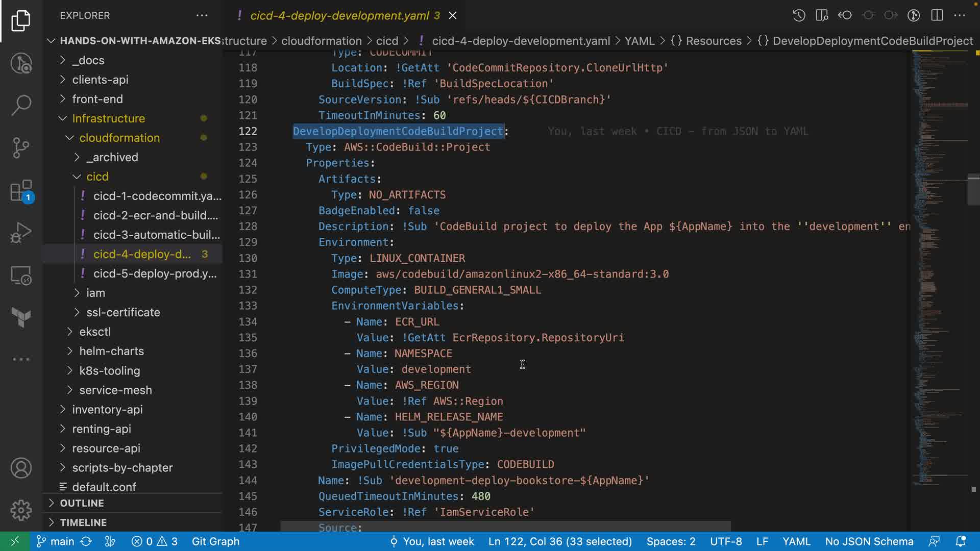The width and height of the screenshot is (980, 551).
Task: Open the Source Control view
Action: 21,148
